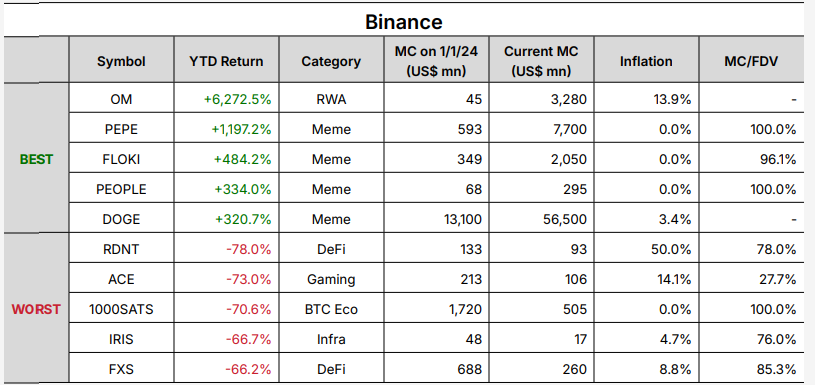Image resolution: width=815 pixels, height=385 pixels.
Task: Click the Category column header
Action: (x=331, y=60)
